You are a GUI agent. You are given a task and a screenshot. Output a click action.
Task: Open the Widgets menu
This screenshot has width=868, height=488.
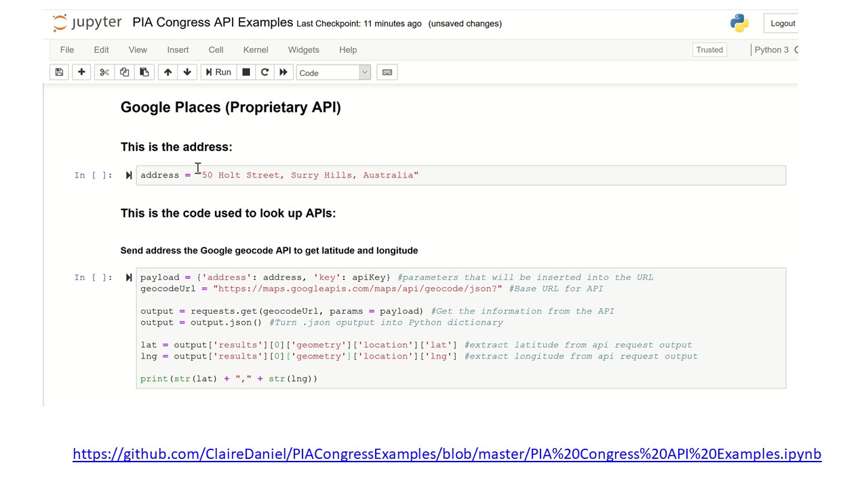point(303,49)
